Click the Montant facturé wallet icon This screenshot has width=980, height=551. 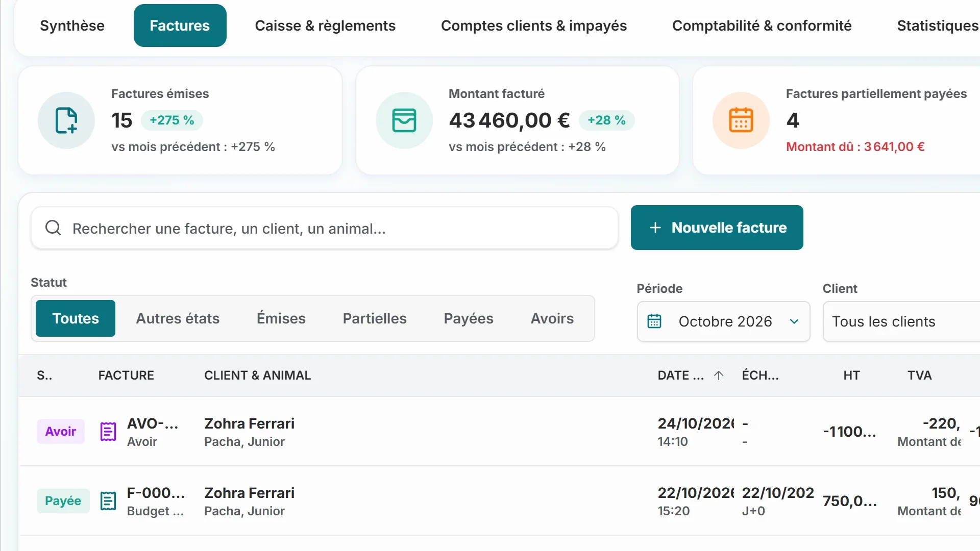click(404, 120)
